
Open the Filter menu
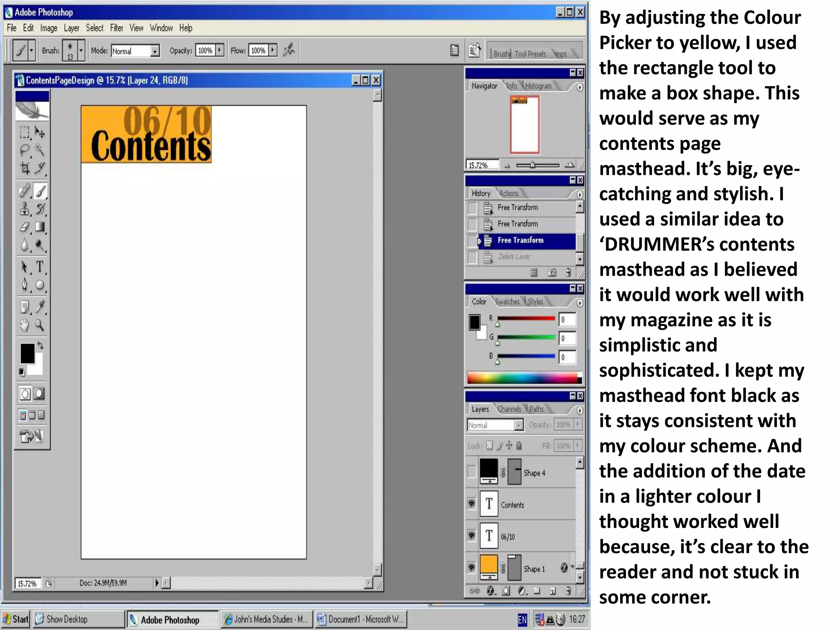116,28
